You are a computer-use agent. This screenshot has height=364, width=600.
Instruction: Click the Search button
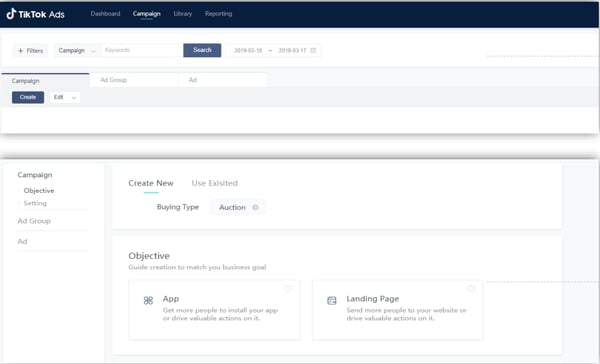202,50
